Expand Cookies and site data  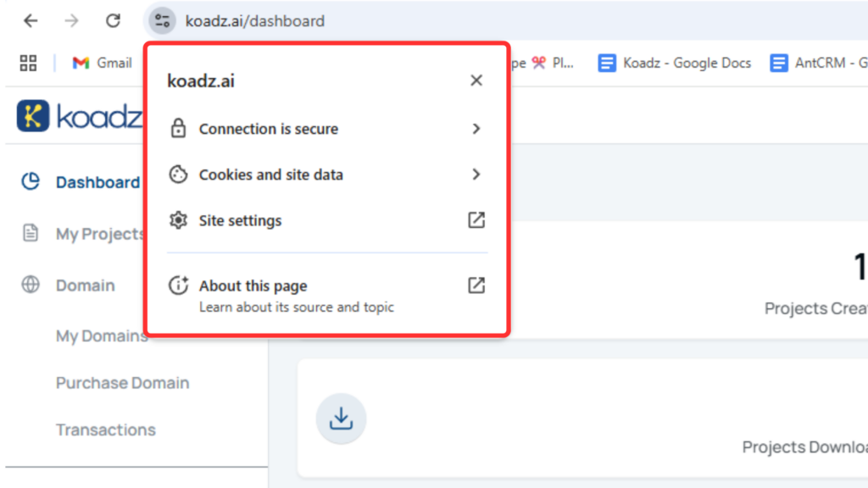click(x=326, y=175)
